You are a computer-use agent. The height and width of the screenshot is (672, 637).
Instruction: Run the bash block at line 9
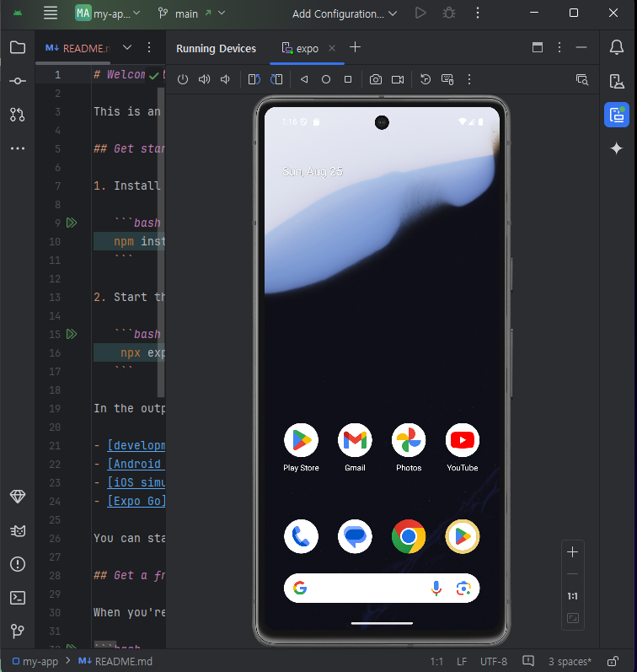[x=72, y=223]
